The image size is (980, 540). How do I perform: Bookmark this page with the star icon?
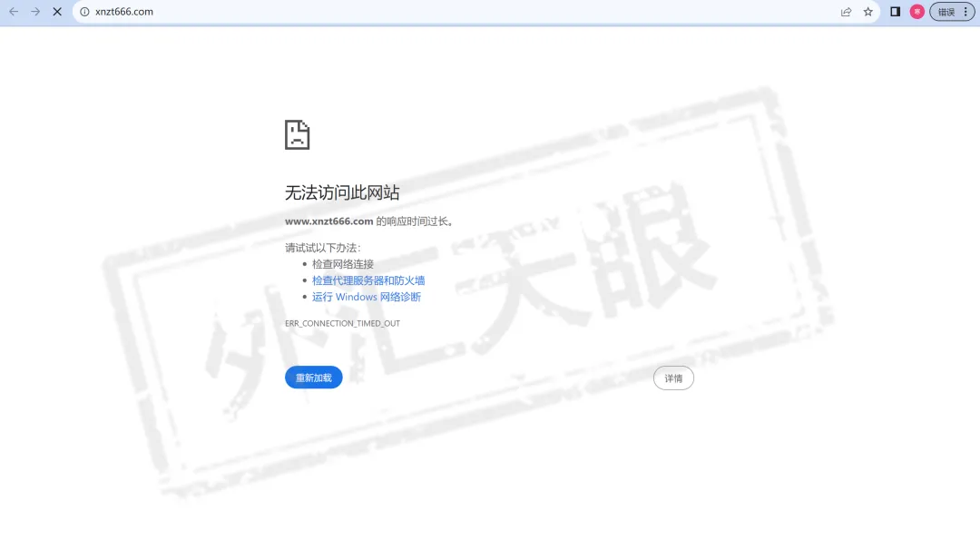tap(868, 12)
